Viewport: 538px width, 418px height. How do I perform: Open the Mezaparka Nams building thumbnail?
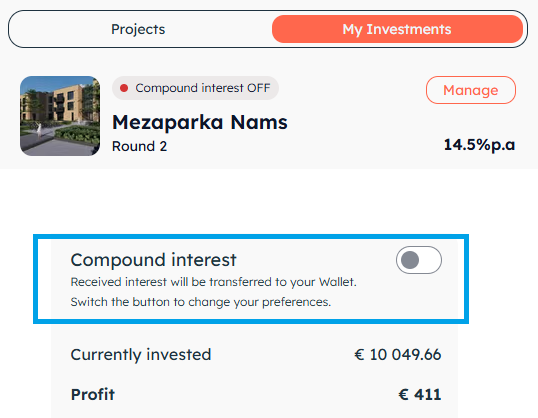(60, 116)
